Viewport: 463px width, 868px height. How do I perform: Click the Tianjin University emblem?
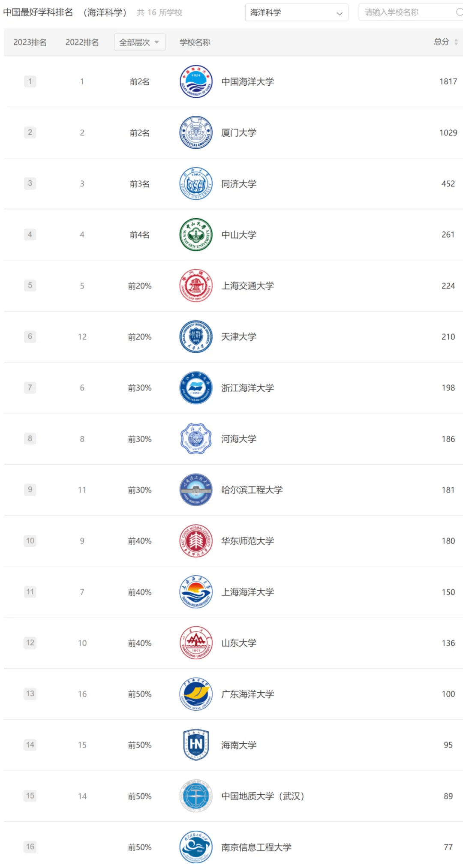click(x=196, y=336)
